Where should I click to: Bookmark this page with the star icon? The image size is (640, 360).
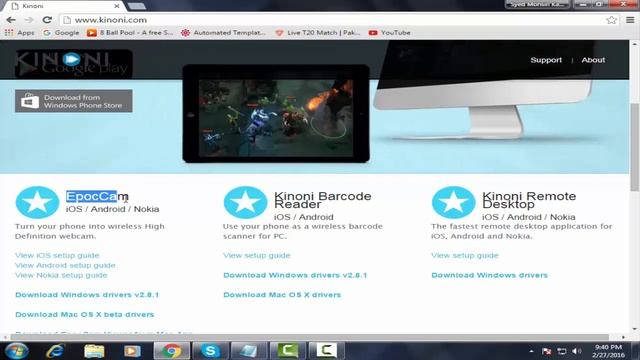tap(611, 20)
